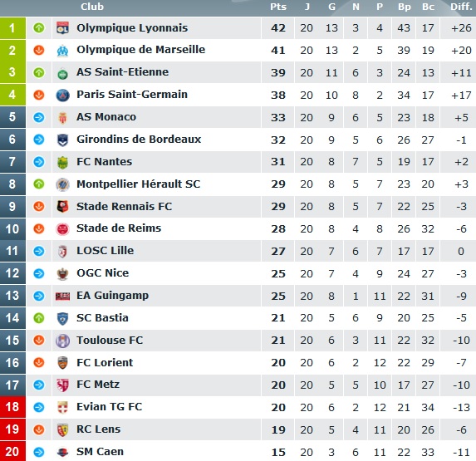Sort table by the Pts column header

[278, 7]
